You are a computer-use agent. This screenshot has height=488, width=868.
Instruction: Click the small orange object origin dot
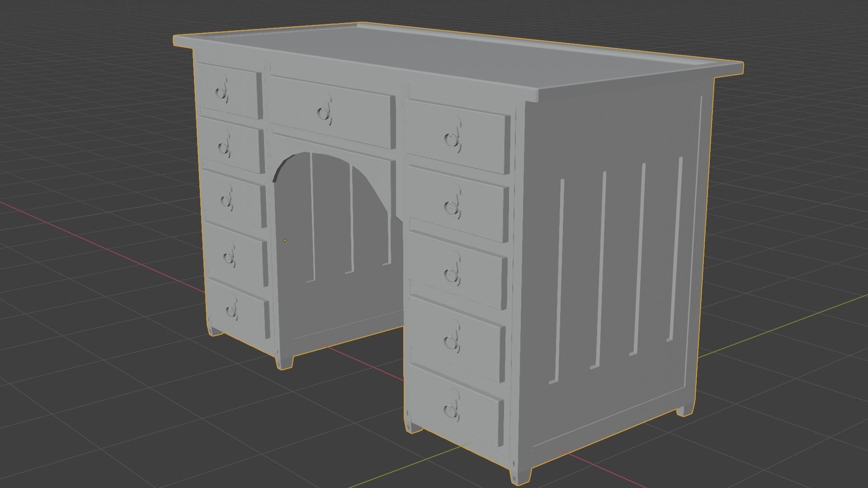pos(285,240)
